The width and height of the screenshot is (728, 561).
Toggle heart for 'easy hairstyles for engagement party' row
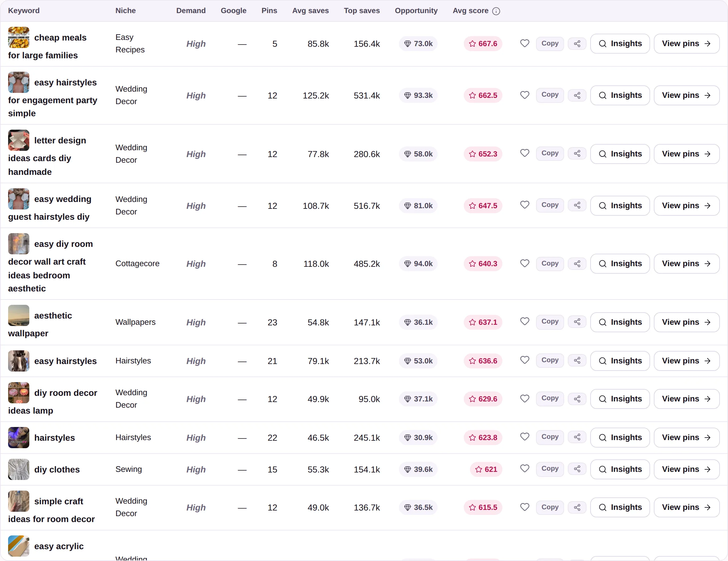pyautogui.click(x=525, y=95)
